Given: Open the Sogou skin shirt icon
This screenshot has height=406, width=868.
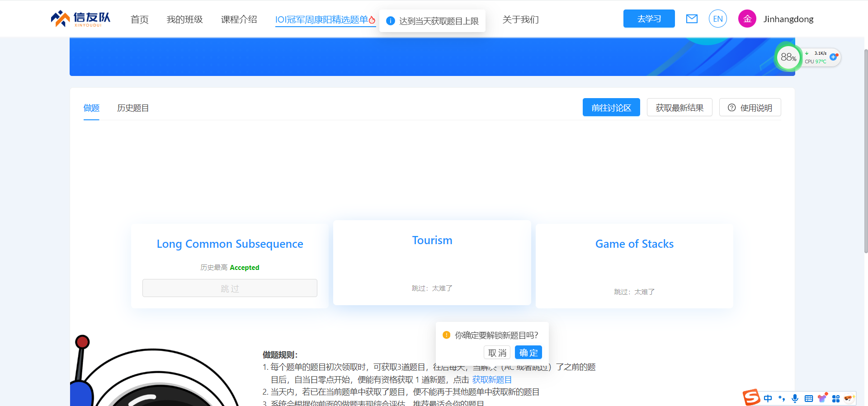Looking at the screenshot, I should point(822,398).
